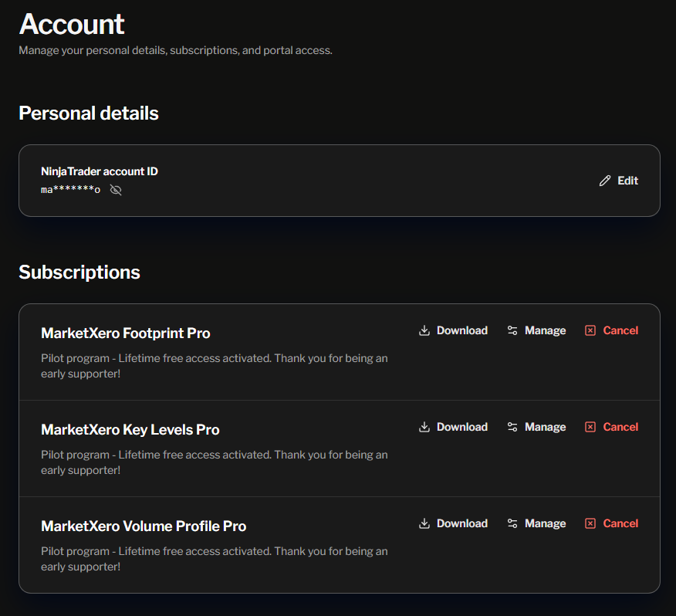Click the red X icon for Footprint Pro
Viewport: 676px width, 616px height.
tap(590, 330)
